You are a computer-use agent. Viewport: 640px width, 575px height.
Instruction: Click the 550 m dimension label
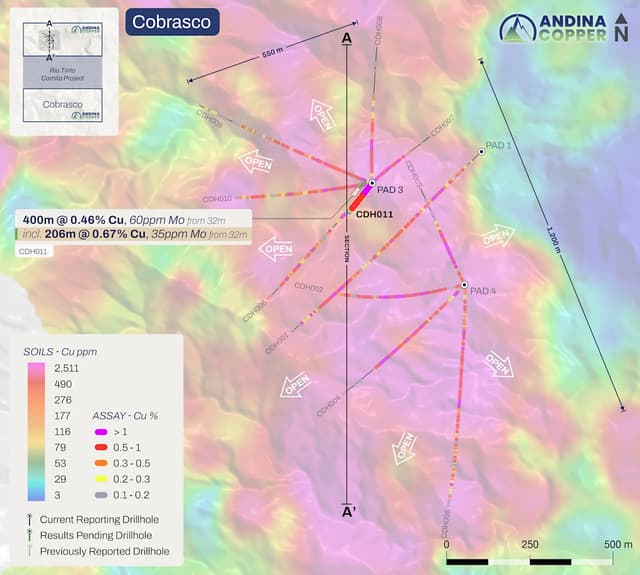click(x=272, y=52)
